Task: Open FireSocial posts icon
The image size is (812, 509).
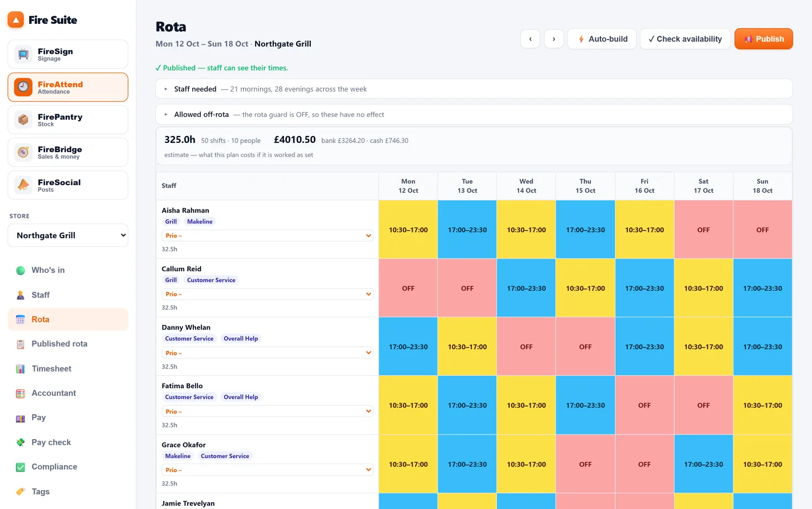Action: [x=23, y=185]
